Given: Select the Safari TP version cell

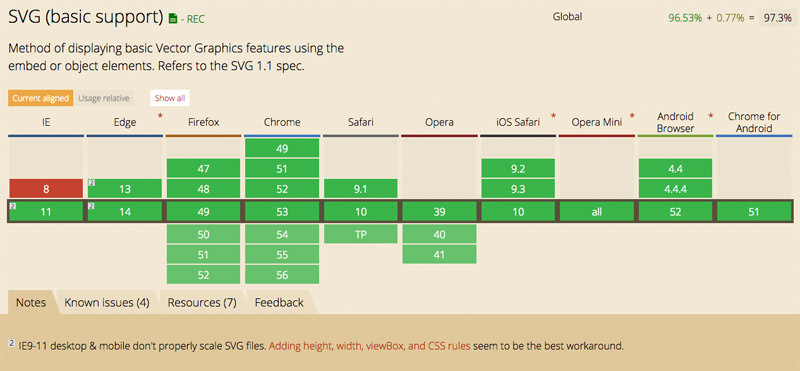Looking at the screenshot, I should 360,234.
